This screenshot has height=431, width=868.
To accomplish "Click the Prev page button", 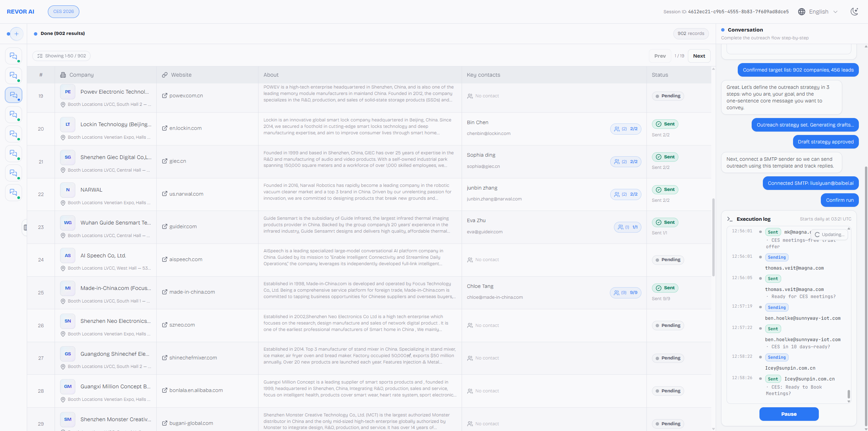I will 660,56.
